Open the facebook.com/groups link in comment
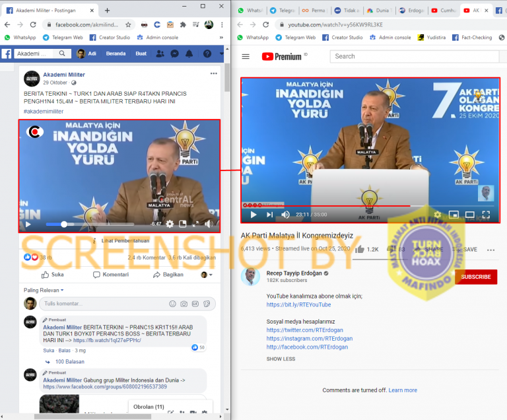 (105, 387)
